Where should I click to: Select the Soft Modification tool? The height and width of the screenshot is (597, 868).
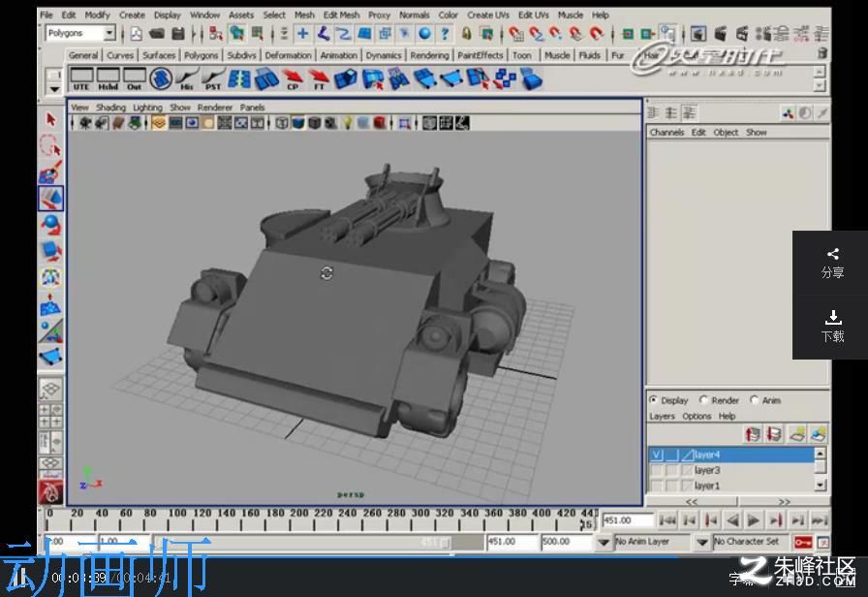pos(51,304)
